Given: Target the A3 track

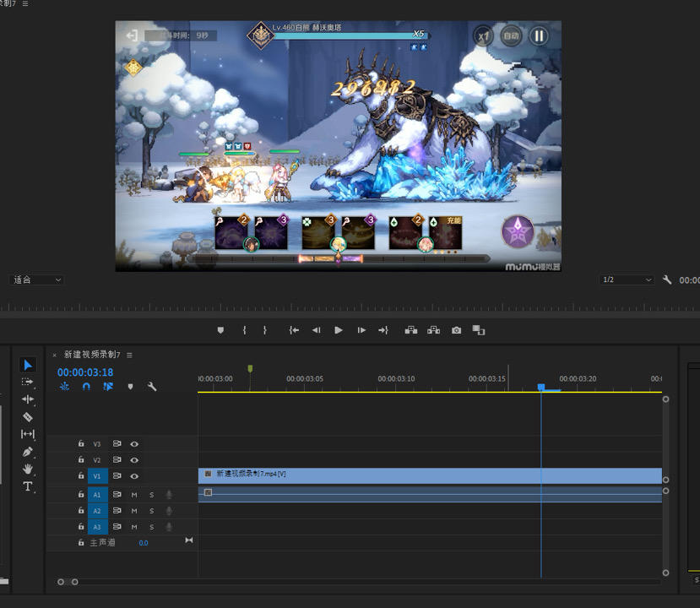Looking at the screenshot, I should pos(97,527).
